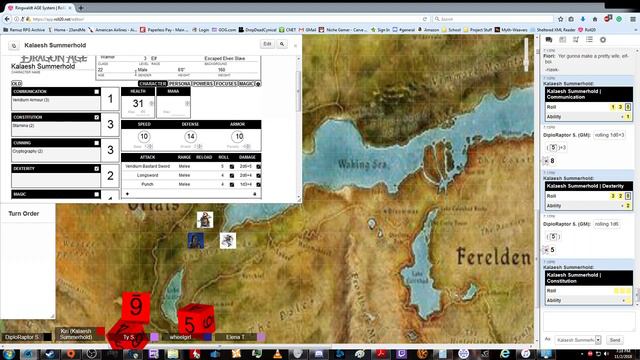Open VLC cone icon in taskbar
This screenshot has height=360, width=640.
coord(277,353)
